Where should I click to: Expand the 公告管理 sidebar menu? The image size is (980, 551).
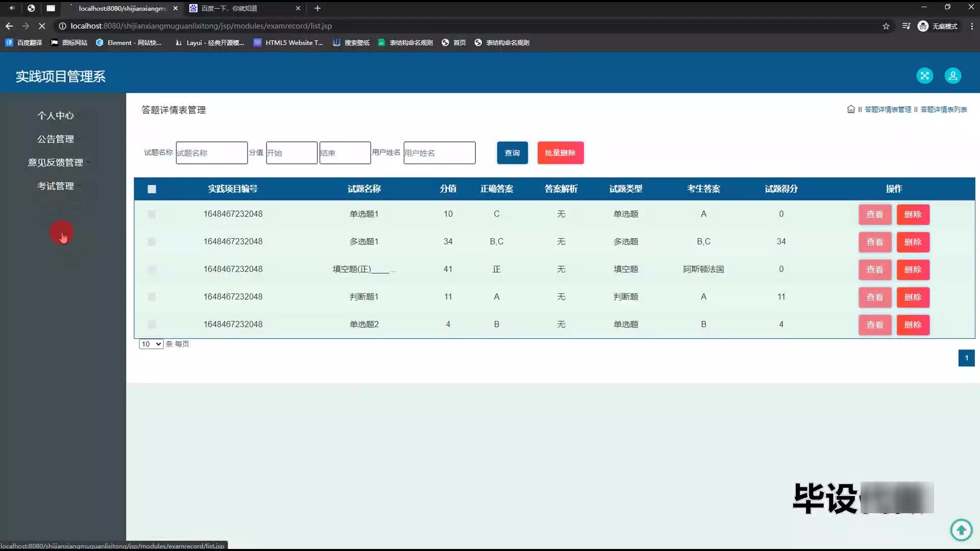(x=56, y=139)
